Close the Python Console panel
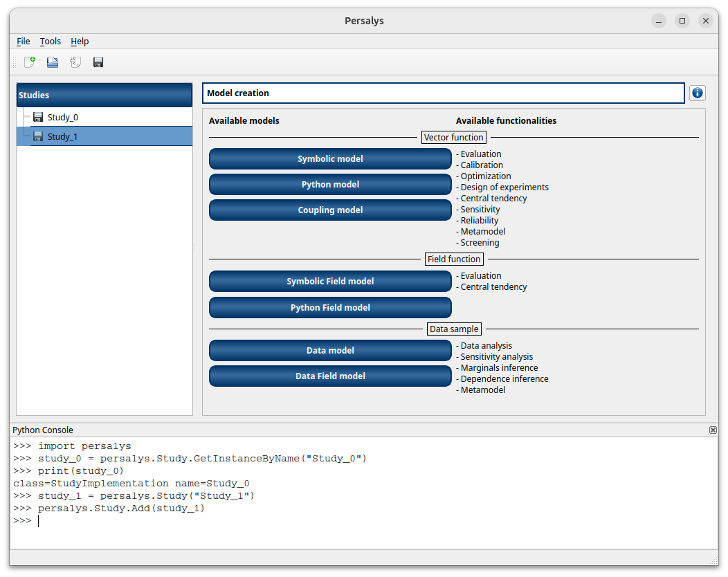This screenshot has width=728, height=577. tap(713, 430)
